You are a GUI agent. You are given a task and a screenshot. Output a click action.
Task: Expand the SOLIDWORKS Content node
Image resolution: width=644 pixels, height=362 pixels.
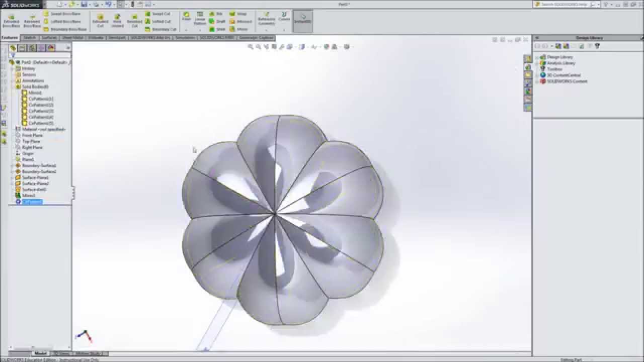[537, 81]
